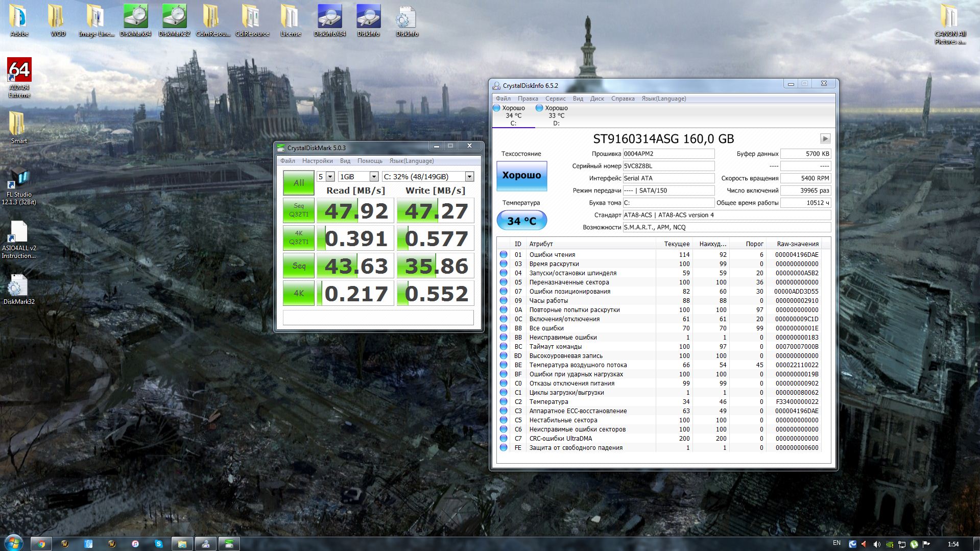Click the Windows Start button
The image size is (980, 551).
[13, 543]
